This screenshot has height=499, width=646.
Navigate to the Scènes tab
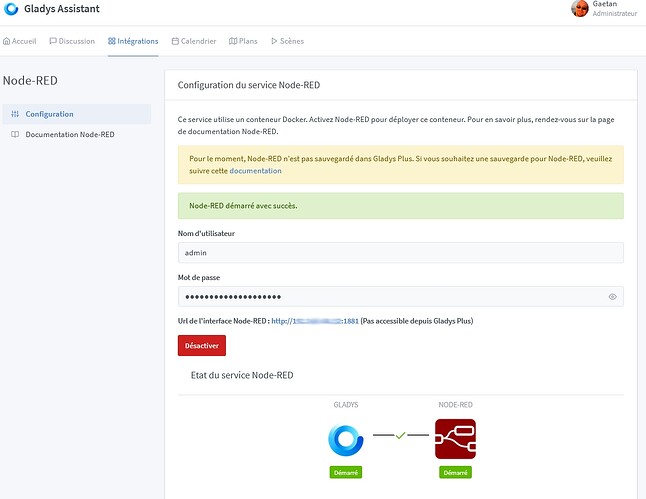(x=287, y=41)
